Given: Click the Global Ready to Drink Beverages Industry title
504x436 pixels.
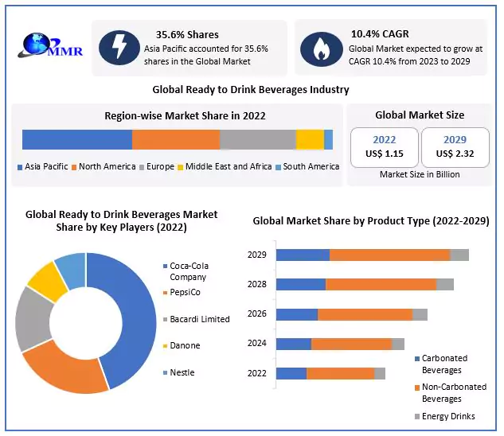Looking at the screenshot, I should (x=251, y=90).
